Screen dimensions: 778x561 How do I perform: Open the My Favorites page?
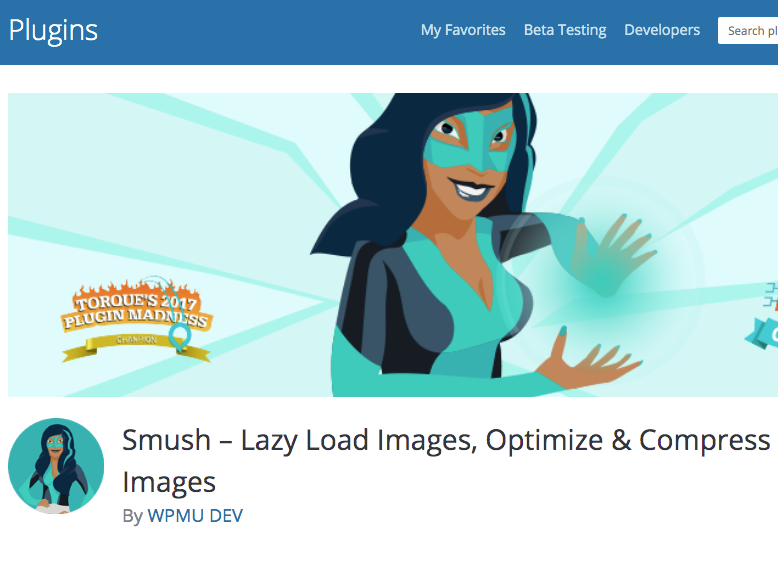463,30
